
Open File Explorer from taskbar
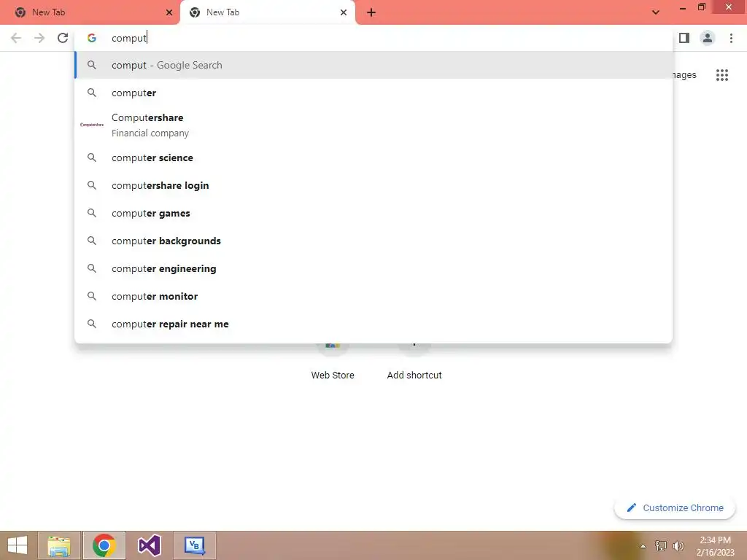pos(59,545)
